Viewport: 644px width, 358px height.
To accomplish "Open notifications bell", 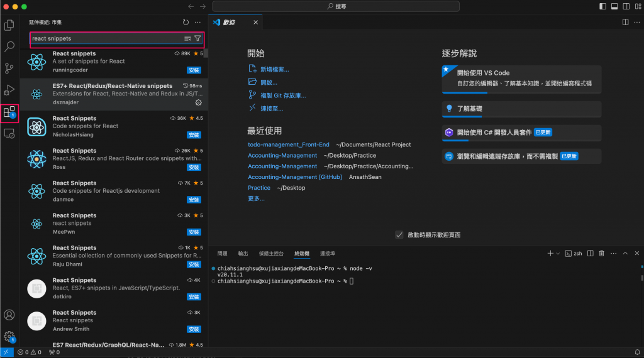I will (637, 352).
